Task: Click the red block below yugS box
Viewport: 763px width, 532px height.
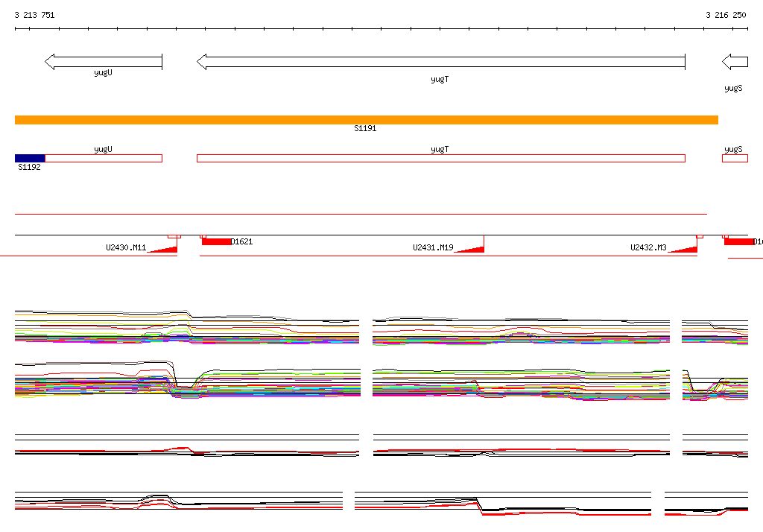Action: click(738, 241)
